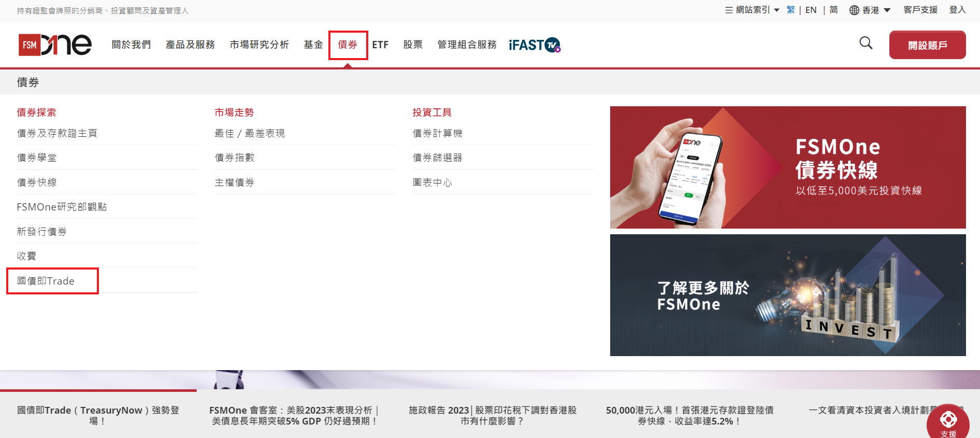The height and width of the screenshot is (438, 980).
Task: Switch language to EN
Action: point(811,10)
